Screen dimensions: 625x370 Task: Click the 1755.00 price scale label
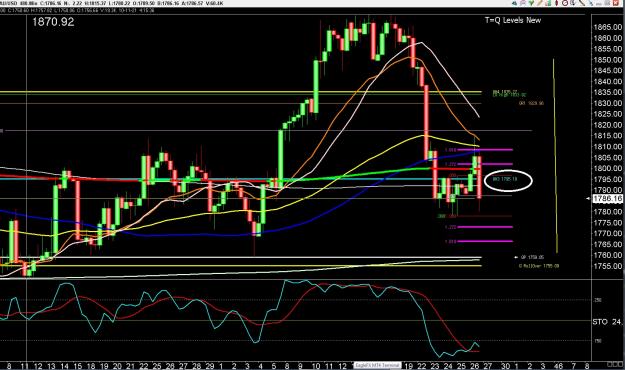[608, 266]
